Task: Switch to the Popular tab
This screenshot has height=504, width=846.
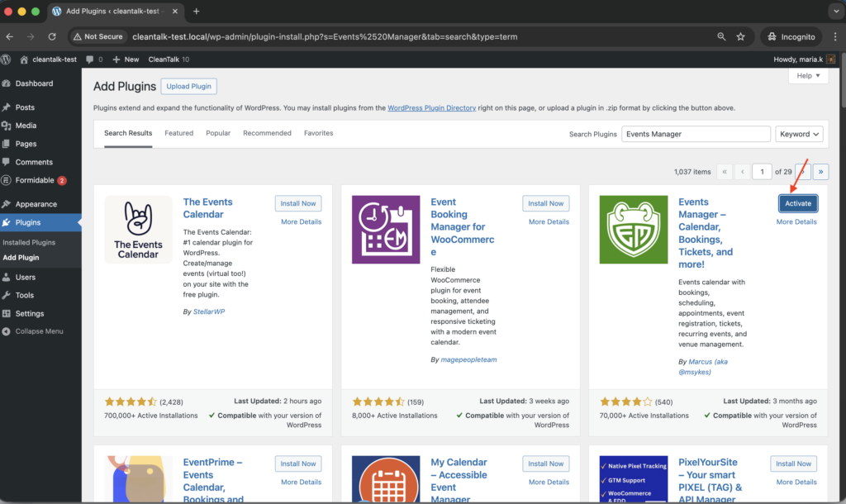Action: (x=218, y=133)
